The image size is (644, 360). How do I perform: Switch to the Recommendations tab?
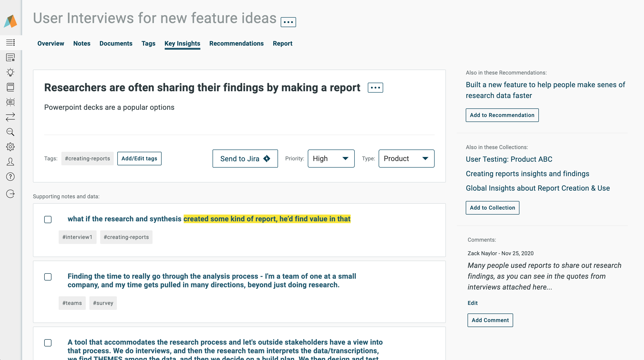[236, 44]
